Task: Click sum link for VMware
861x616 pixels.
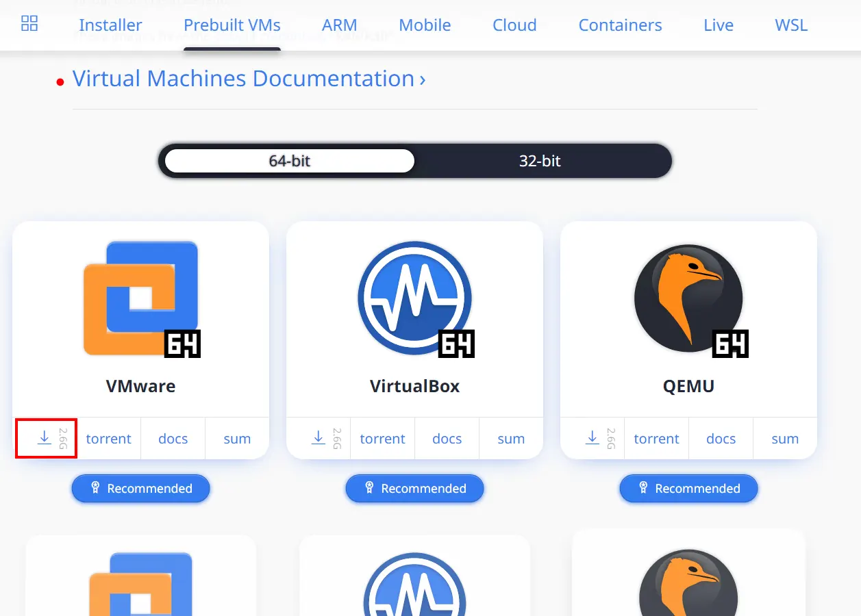Action: [237, 439]
